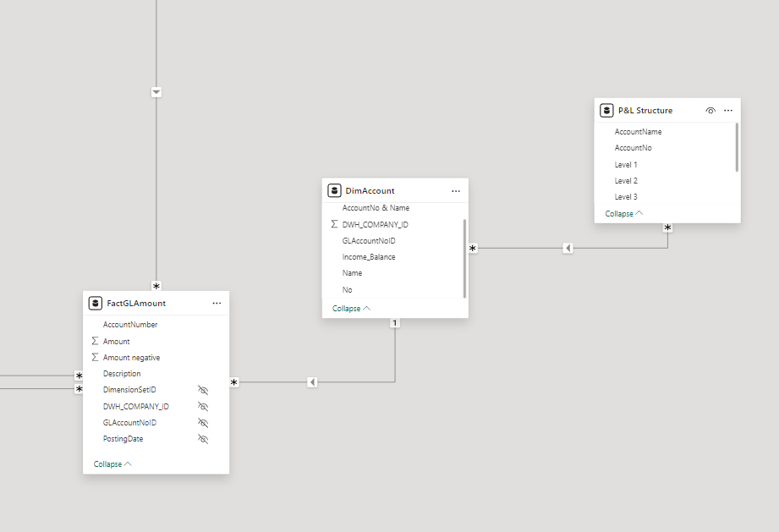Select AccountName field in P&L Structure
This screenshot has height=532, width=779.
[x=638, y=132]
